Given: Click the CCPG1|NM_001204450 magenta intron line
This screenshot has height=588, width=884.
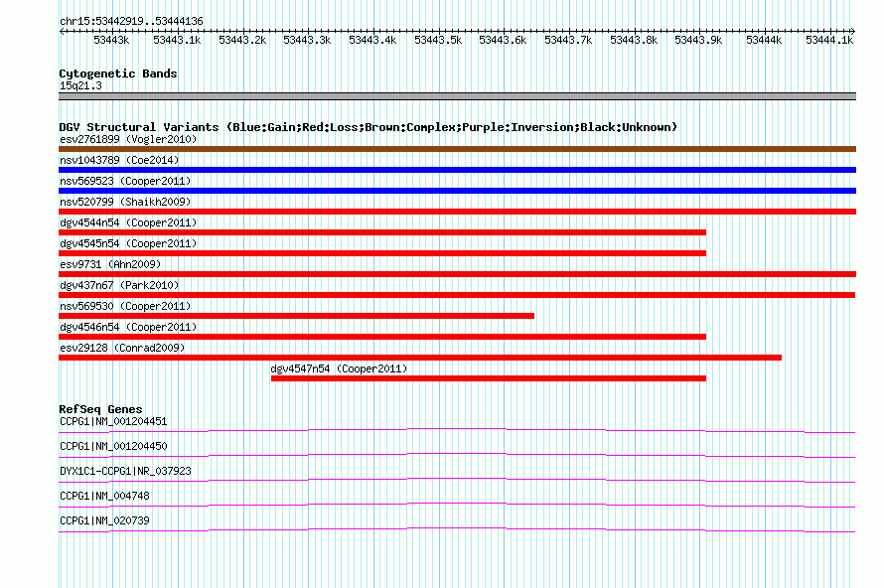Looking at the screenshot, I should (x=457, y=456).
